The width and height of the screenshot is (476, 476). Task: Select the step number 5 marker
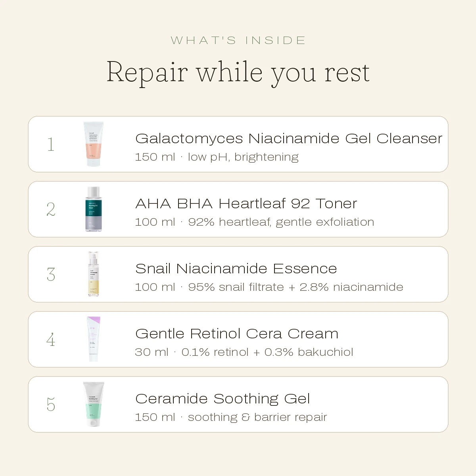pos(51,405)
